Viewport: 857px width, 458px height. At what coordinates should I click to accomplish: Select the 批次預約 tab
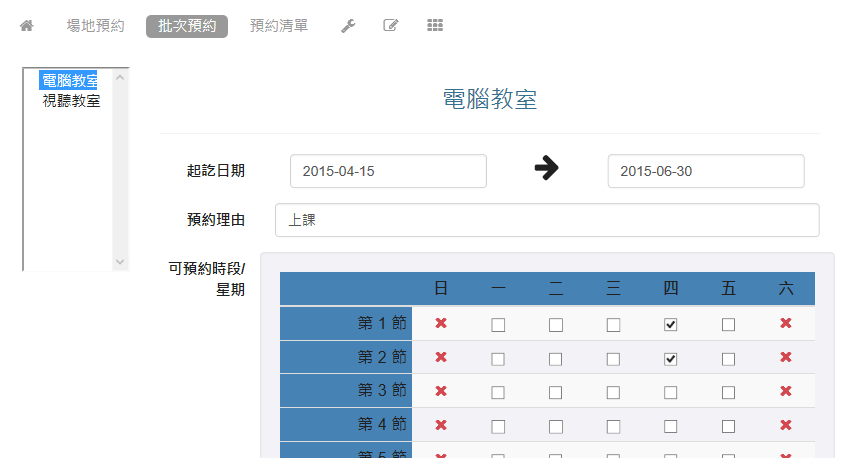coord(187,26)
